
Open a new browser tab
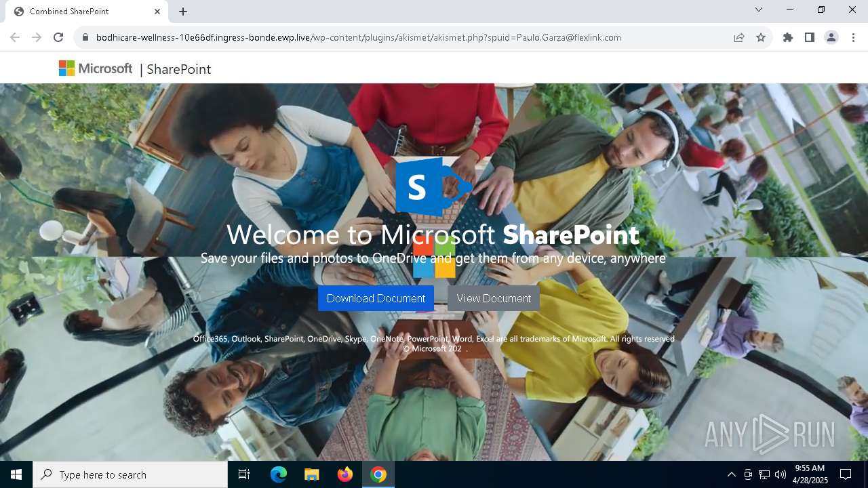pyautogui.click(x=183, y=12)
